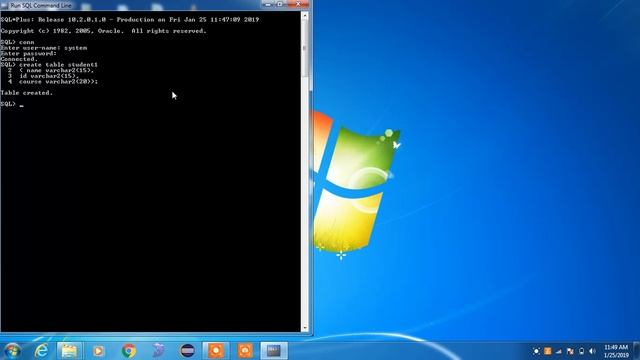Click the 'Enter password:' line

tap(29, 53)
